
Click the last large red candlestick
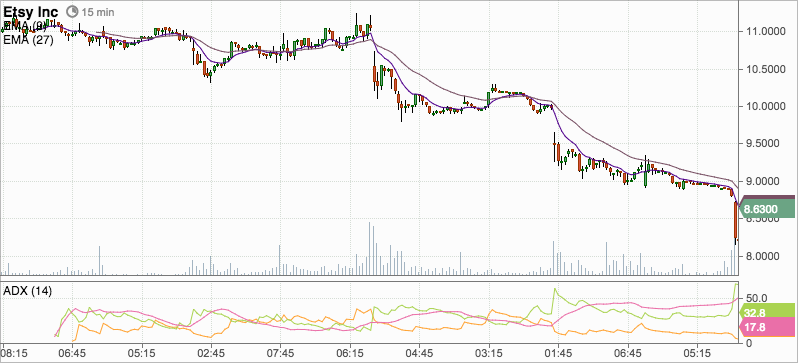coord(735,220)
